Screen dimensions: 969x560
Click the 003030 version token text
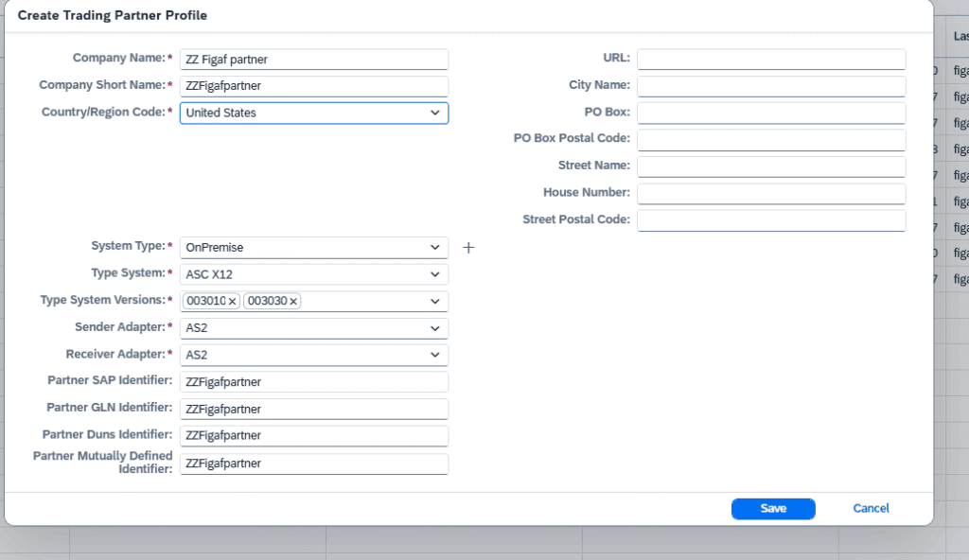[268, 301]
